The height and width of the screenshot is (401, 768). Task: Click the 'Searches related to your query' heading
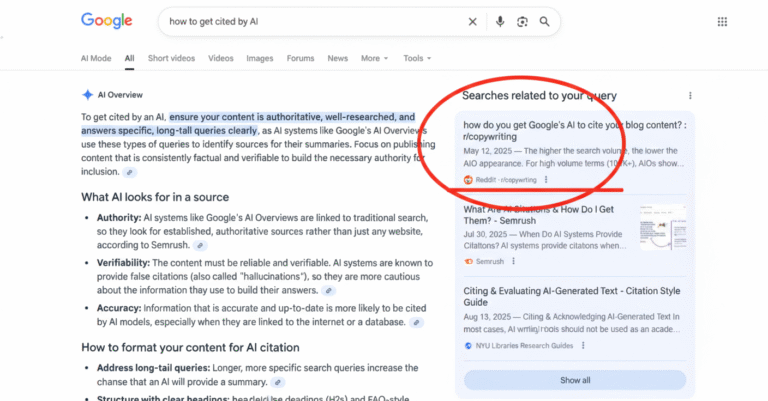(x=539, y=95)
